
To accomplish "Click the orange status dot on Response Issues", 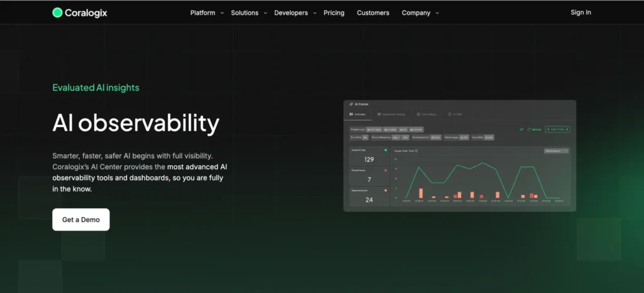I will tap(386, 191).
